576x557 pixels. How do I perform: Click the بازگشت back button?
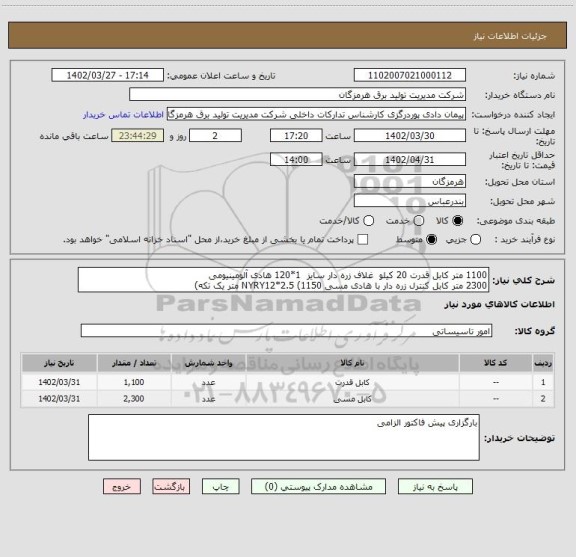(x=171, y=487)
